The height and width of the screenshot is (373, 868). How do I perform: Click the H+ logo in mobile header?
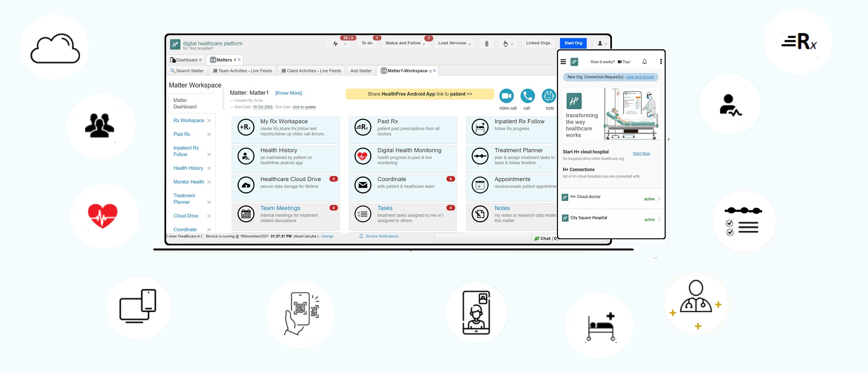575,62
